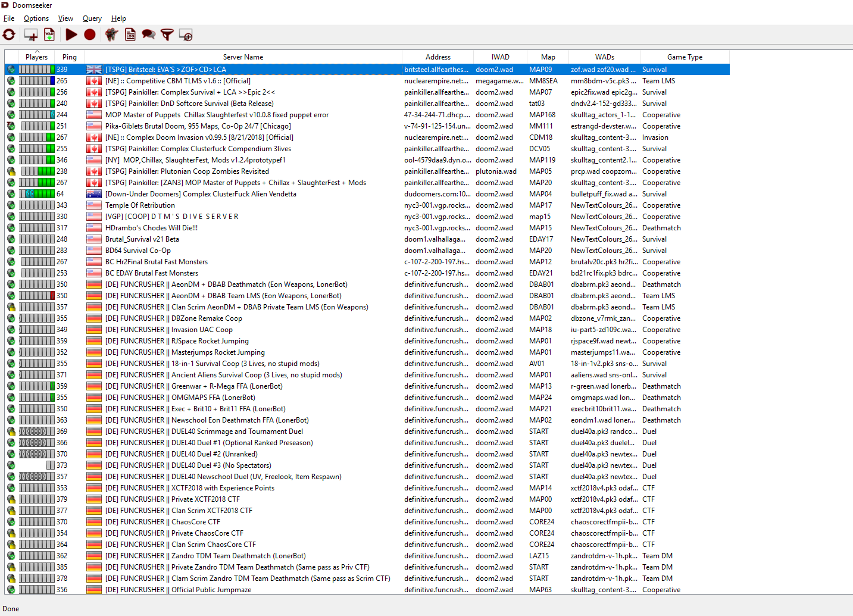Open the Create Server tool
This screenshot has width=853, height=616.
31,35
